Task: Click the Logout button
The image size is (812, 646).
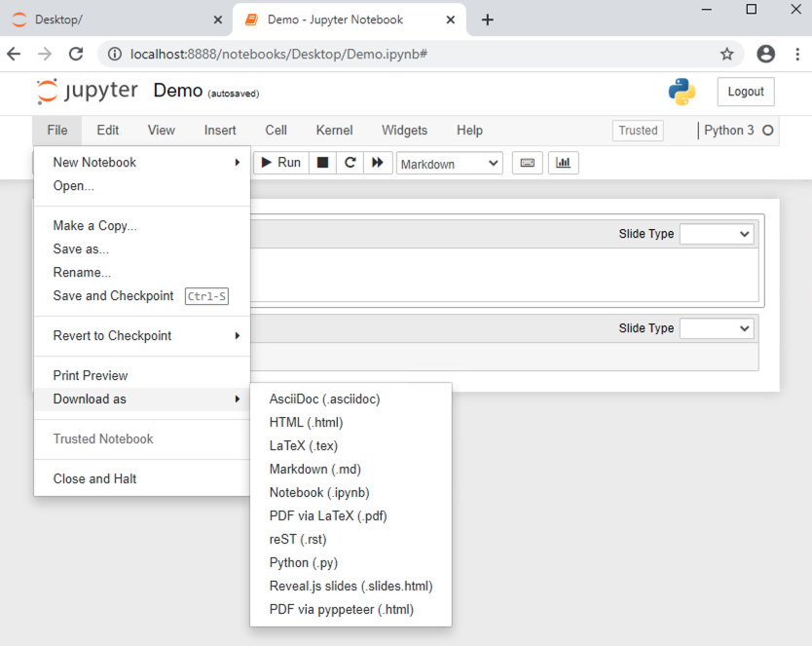Action: click(x=745, y=92)
